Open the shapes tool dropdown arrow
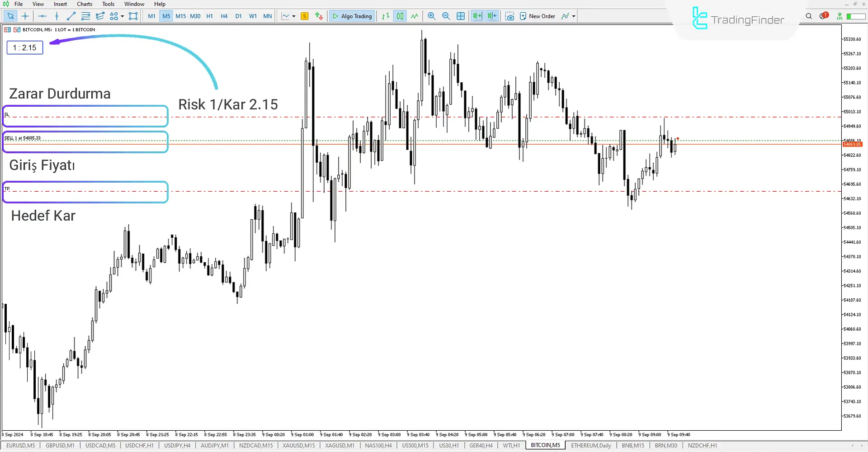The width and height of the screenshot is (868, 452). 122,16
